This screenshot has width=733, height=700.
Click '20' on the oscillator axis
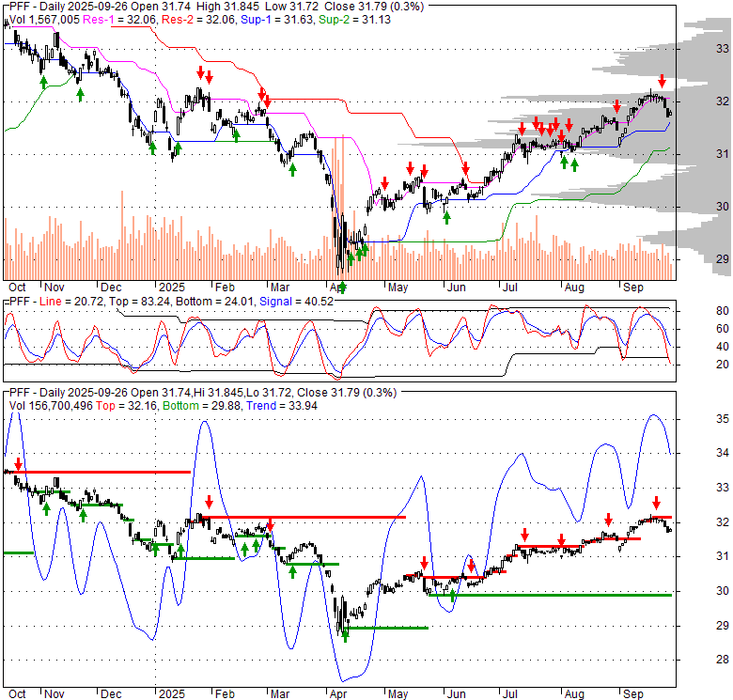click(x=723, y=364)
